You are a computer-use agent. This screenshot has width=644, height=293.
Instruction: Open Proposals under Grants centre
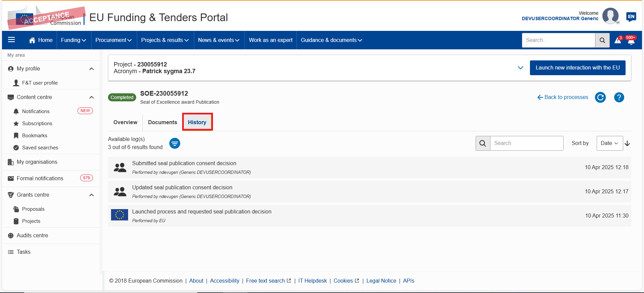click(33, 209)
